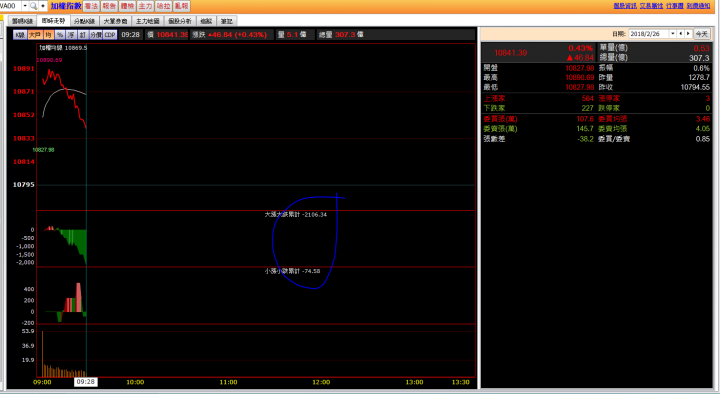This screenshot has height=394, width=720.
Task: Open the 主力地圖 tab
Action: 147,21
